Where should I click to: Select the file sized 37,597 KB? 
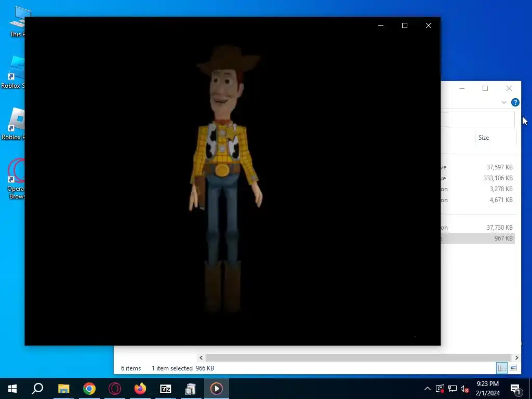point(478,167)
